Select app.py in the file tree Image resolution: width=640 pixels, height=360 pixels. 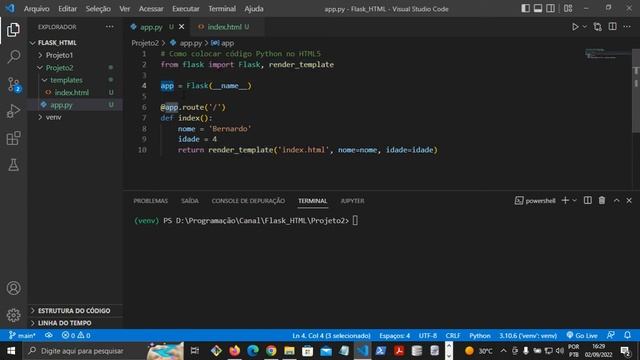point(75,105)
